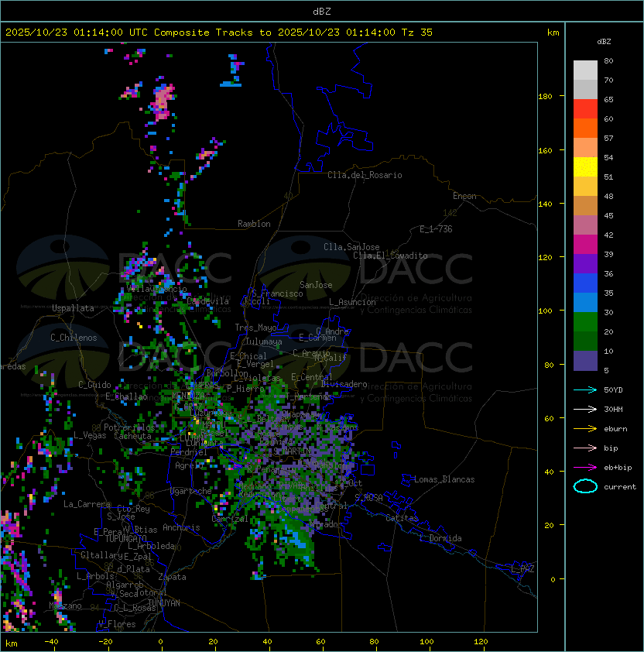644x652 pixels.
Task: Click the Potrerillos map label
Action: (x=129, y=427)
